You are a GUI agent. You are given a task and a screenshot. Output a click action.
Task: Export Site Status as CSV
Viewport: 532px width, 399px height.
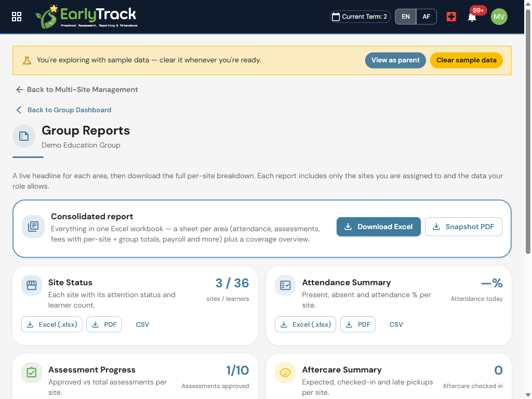tap(142, 324)
